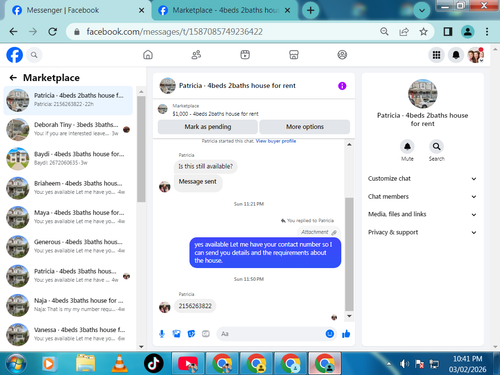The height and width of the screenshot is (375, 500).
Task: Switch to the Marketplace 4beds 2baths tab
Action: point(225,10)
